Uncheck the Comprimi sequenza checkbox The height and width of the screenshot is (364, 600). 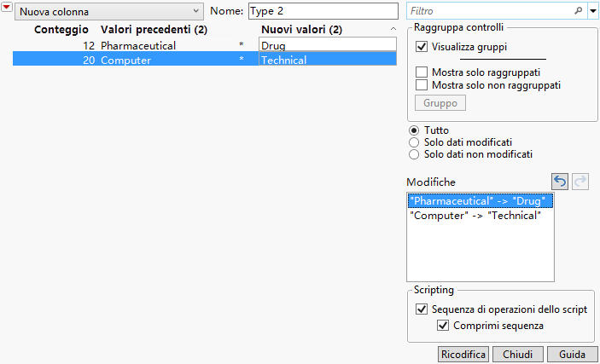(443, 325)
